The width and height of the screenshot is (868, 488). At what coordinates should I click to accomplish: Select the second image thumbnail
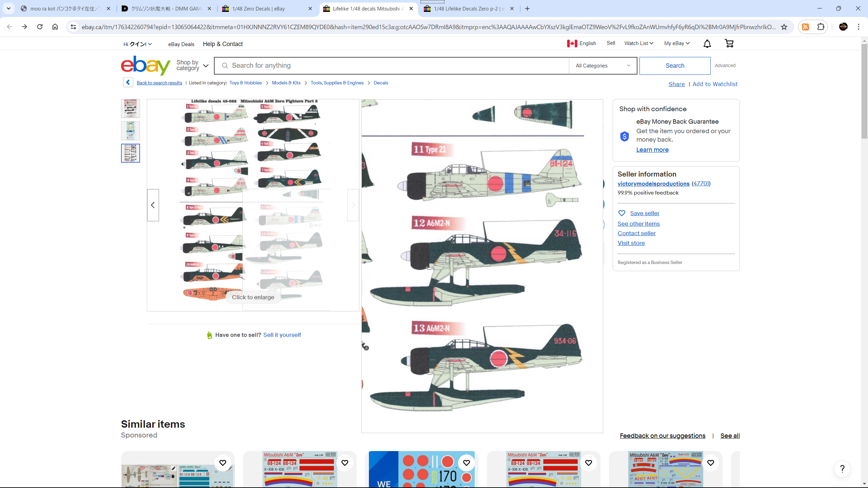131,131
